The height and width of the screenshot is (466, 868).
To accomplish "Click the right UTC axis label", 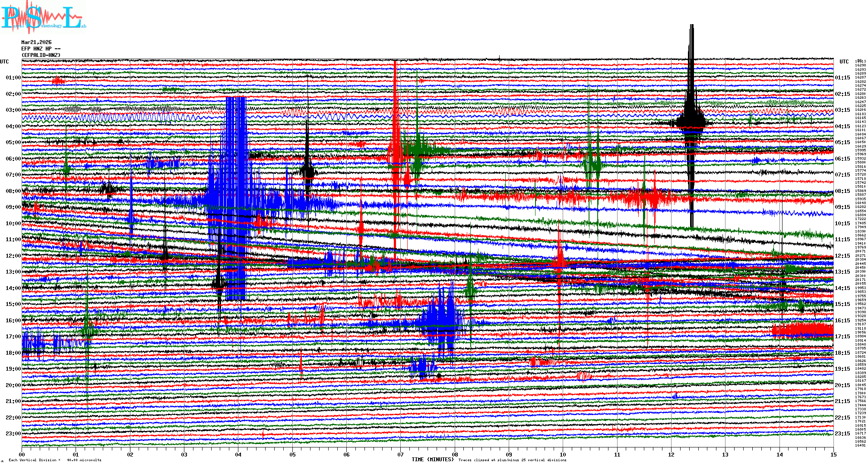I will point(844,62).
